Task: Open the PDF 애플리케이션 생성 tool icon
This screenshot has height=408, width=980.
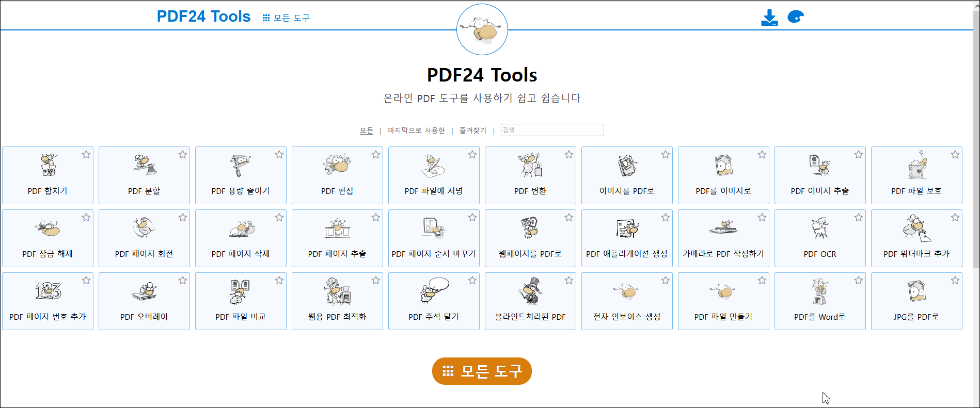Action: (x=627, y=228)
